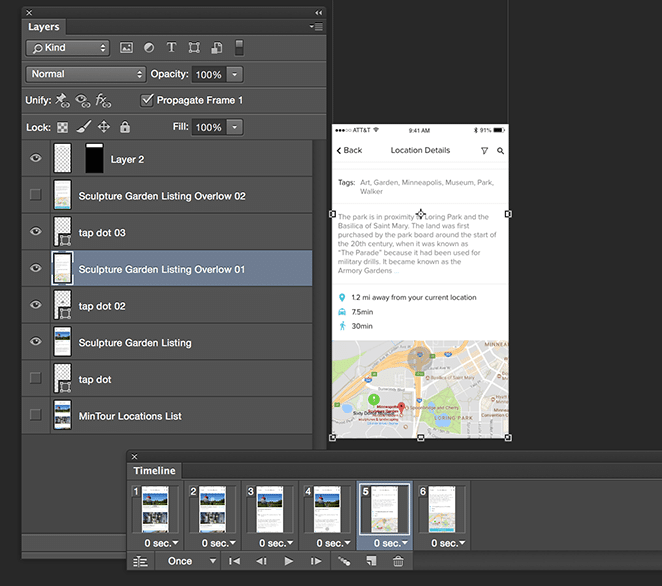Expand the Opacity slider dropdown arrow
Image resolution: width=662 pixels, height=586 pixels.
(x=234, y=75)
